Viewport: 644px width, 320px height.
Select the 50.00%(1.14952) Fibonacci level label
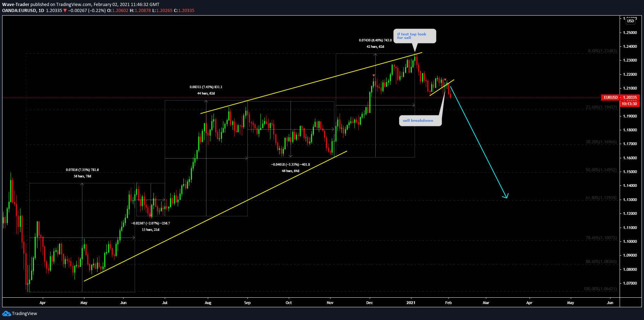pyautogui.click(x=601, y=170)
